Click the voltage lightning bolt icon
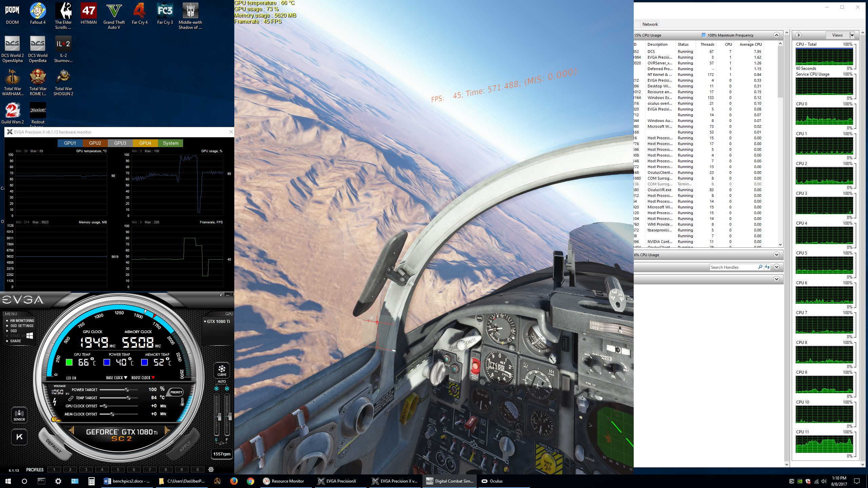 [x=55, y=402]
